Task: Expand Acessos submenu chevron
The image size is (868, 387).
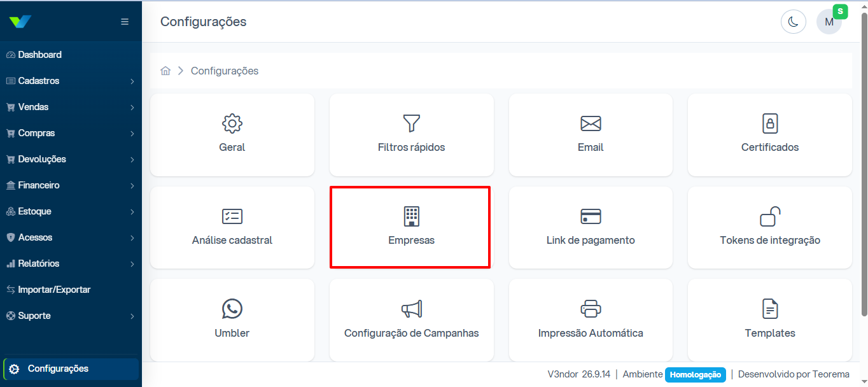Action: point(132,238)
